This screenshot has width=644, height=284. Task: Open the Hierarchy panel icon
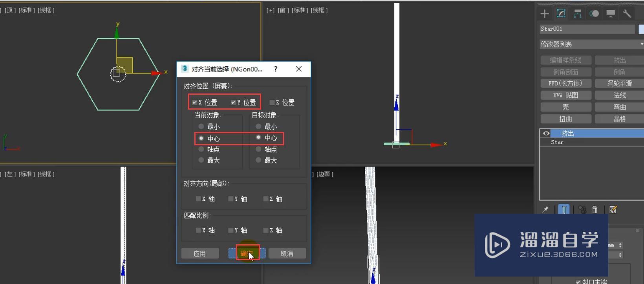pyautogui.click(x=578, y=14)
